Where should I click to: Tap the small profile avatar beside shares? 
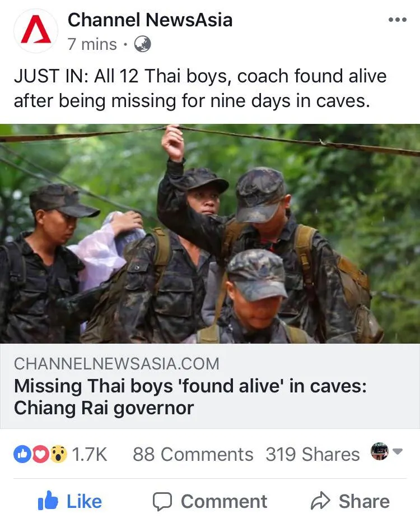(380, 451)
